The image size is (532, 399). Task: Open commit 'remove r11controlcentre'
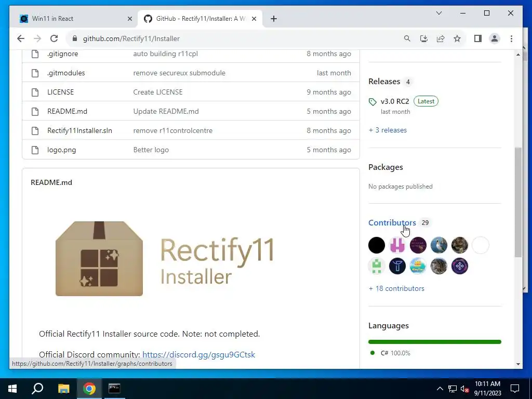[172, 130]
